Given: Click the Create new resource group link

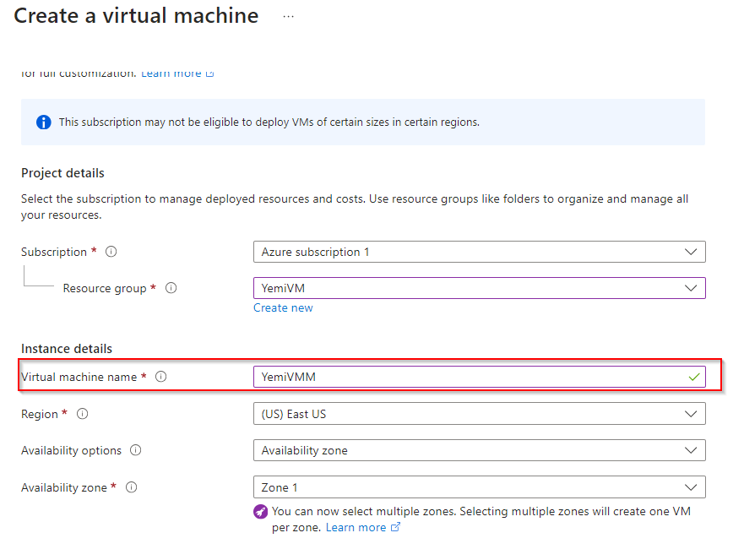Looking at the screenshot, I should tap(283, 308).
